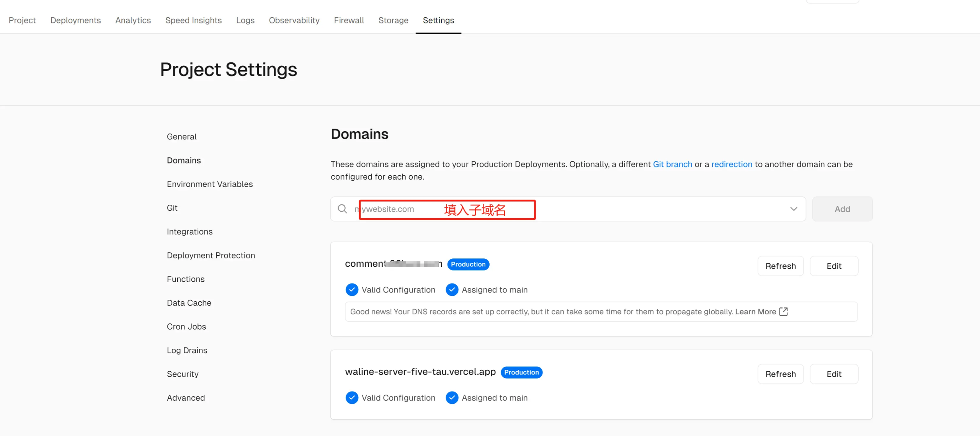Click the external link icon after Learn More
The height and width of the screenshot is (436, 980).
tap(784, 312)
